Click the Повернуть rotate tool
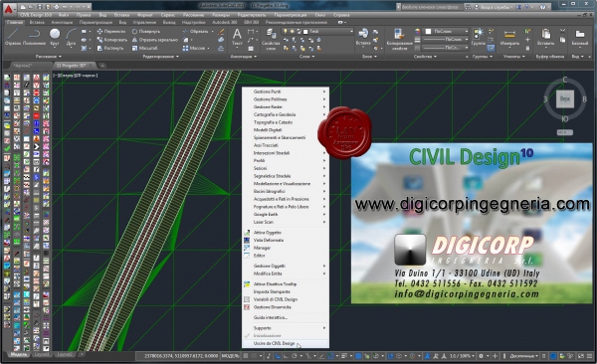 point(146,31)
